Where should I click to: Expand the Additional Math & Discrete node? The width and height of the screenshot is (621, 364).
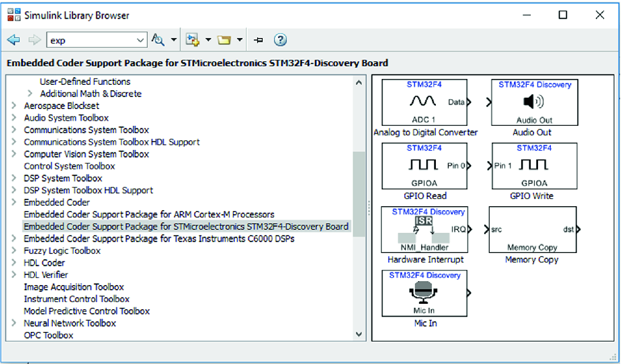pyautogui.click(x=30, y=94)
